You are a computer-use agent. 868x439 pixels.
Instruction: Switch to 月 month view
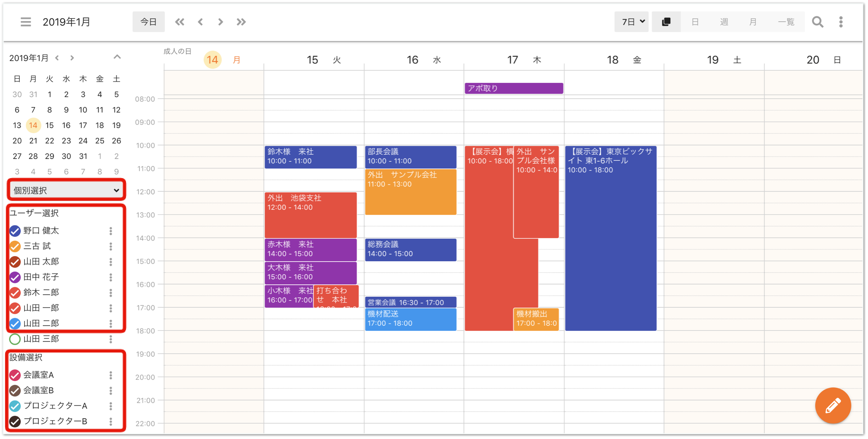coord(753,22)
